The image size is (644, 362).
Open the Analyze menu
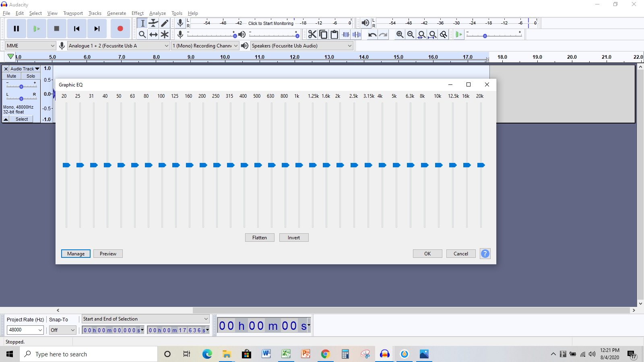pos(157,13)
